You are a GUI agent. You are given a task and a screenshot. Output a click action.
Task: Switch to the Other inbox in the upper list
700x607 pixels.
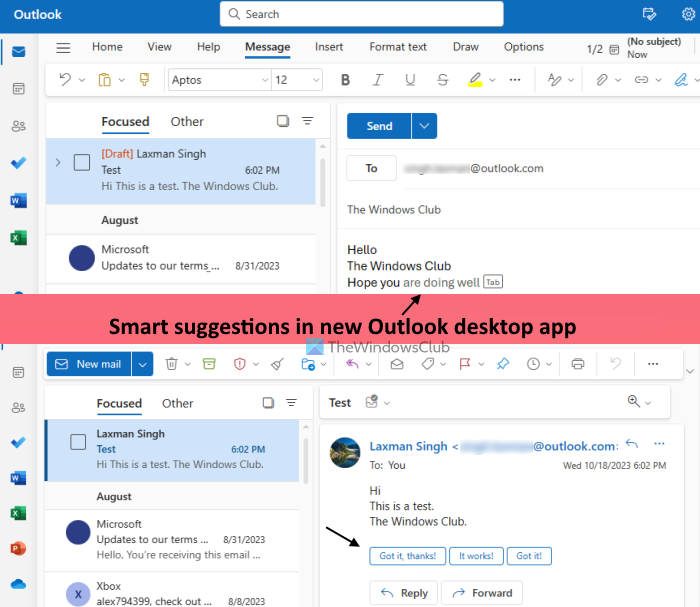point(187,121)
